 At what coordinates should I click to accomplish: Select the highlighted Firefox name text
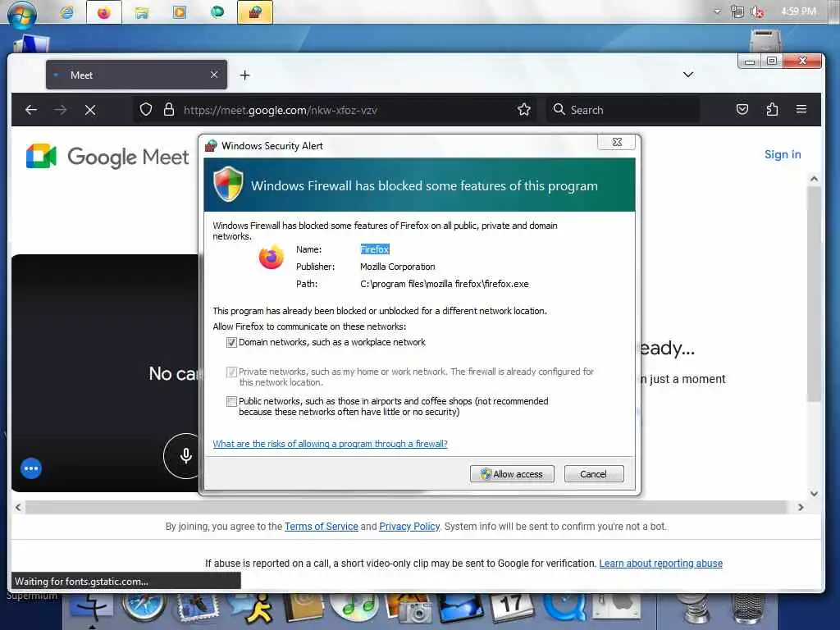[374, 249]
